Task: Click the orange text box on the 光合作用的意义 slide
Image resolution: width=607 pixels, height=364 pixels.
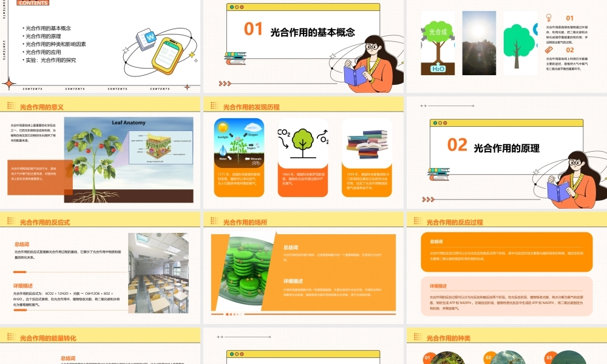Action: 40,177
